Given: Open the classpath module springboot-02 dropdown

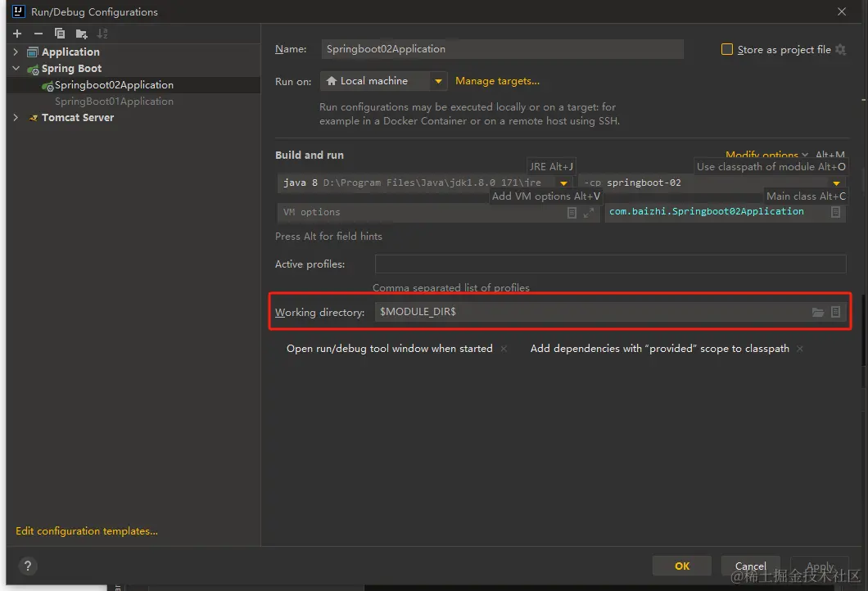Looking at the screenshot, I should (836, 183).
